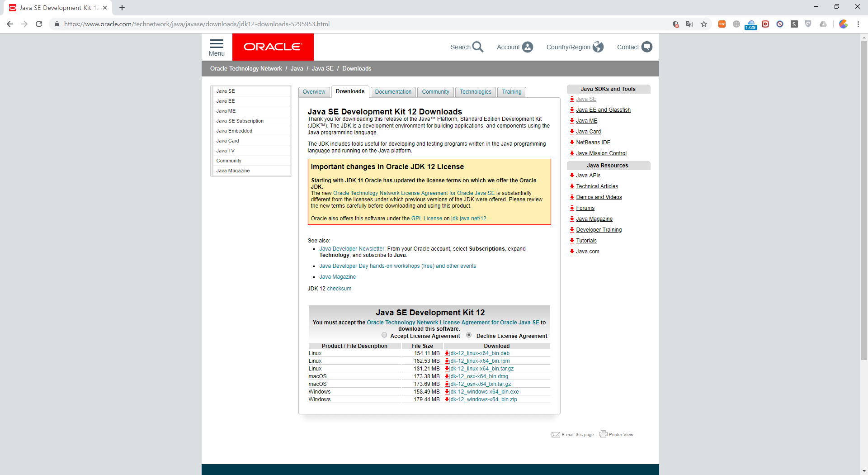Click the scrollbar down arrow

(864, 471)
